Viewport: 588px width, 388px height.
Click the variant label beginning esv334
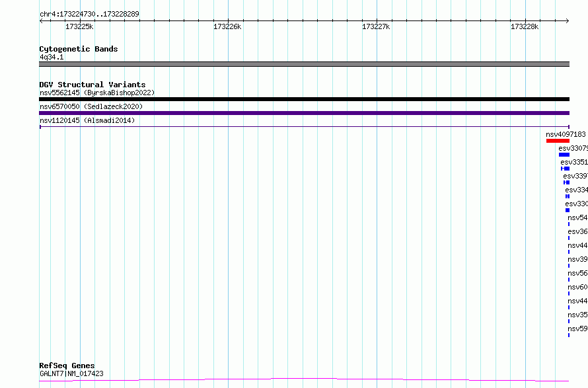[x=576, y=190]
